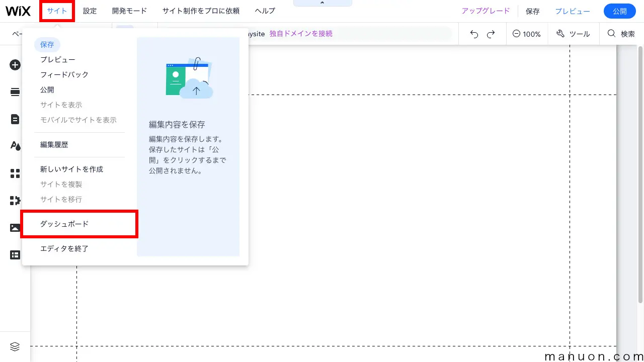The height and width of the screenshot is (362, 644).
Task: Open the 100% zoom level control
Action: click(527, 34)
